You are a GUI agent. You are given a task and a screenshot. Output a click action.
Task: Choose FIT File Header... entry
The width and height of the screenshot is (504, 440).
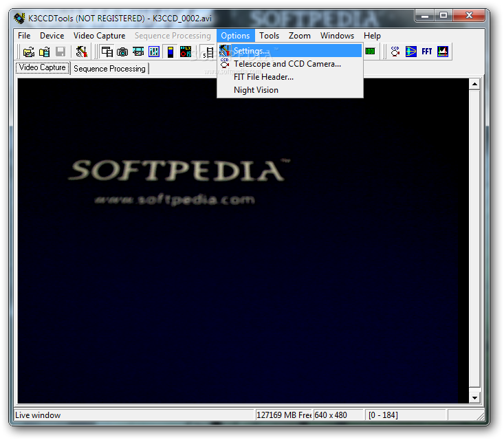290,77
